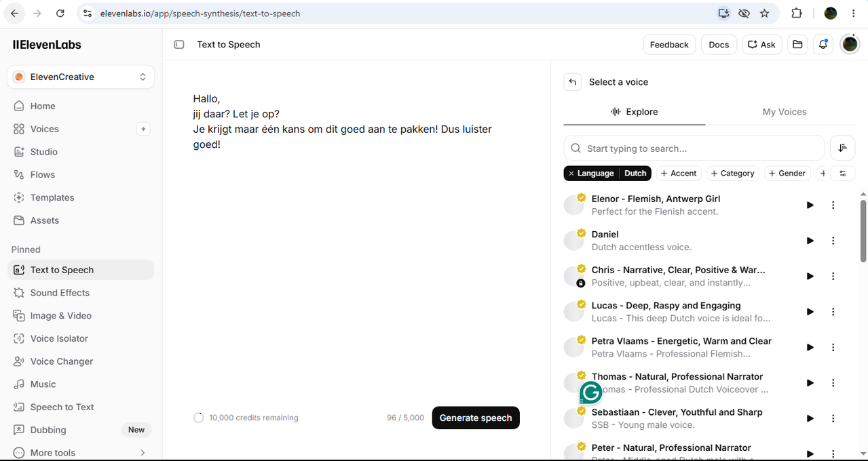868x461 pixels.
Task: Open more options for Petra Vlaams
Action: point(833,347)
